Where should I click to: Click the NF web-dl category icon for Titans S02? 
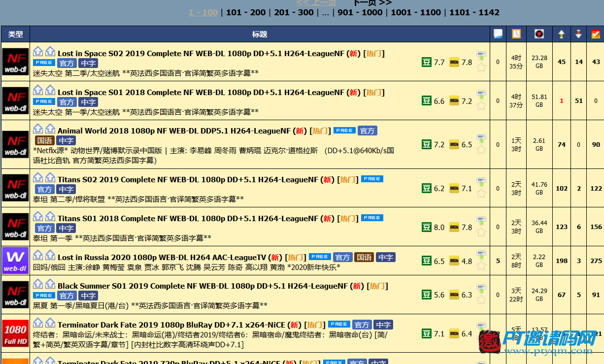(15, 188)
